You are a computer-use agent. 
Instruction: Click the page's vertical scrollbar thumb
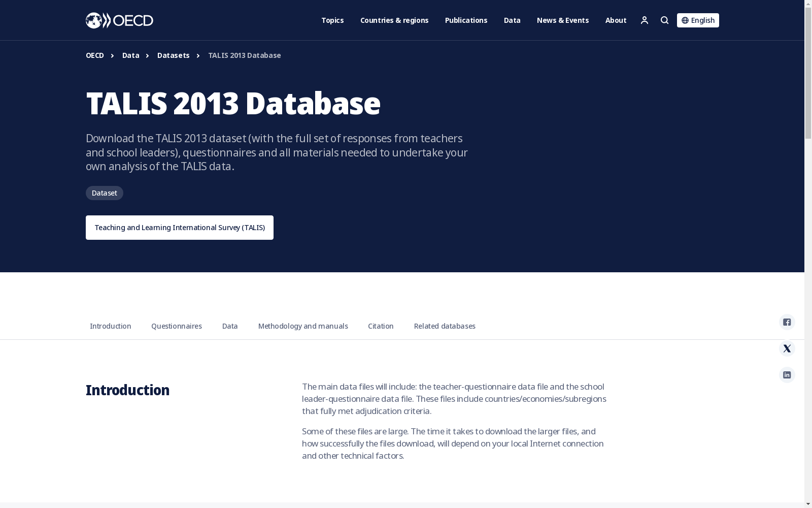(x=808, y=74)
